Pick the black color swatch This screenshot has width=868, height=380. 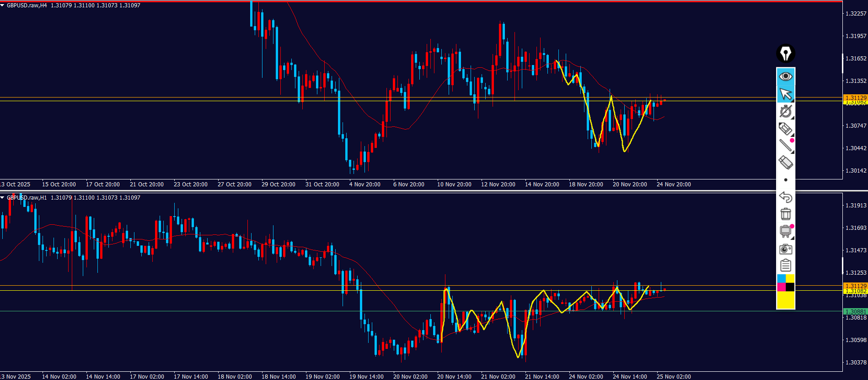(x=790, y=287)
